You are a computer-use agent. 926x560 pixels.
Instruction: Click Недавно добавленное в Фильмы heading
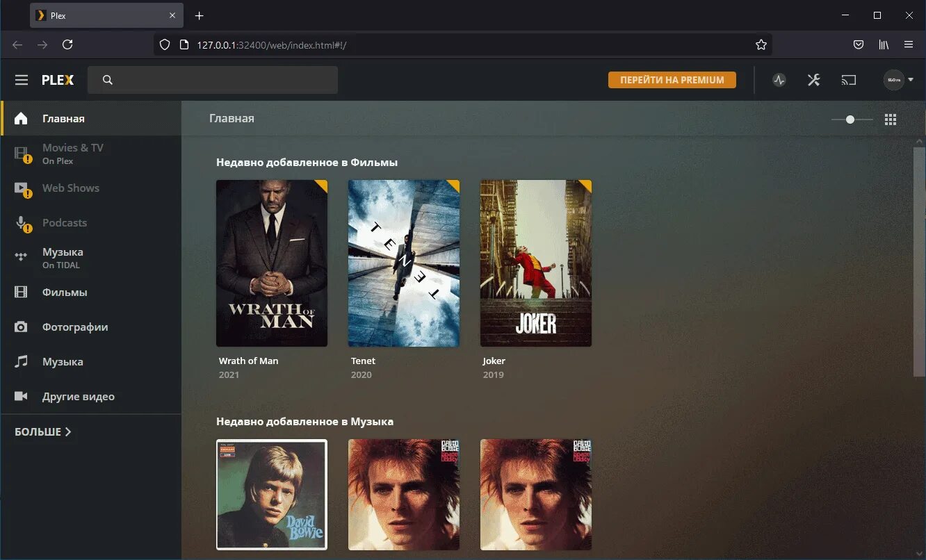307,163
